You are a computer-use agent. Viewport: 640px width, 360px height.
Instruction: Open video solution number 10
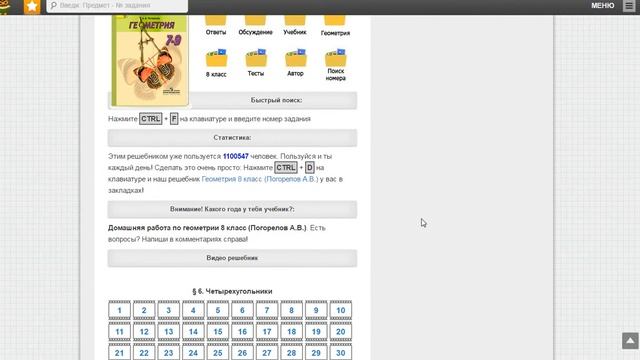pyautogui.click(x=341, y=310)
